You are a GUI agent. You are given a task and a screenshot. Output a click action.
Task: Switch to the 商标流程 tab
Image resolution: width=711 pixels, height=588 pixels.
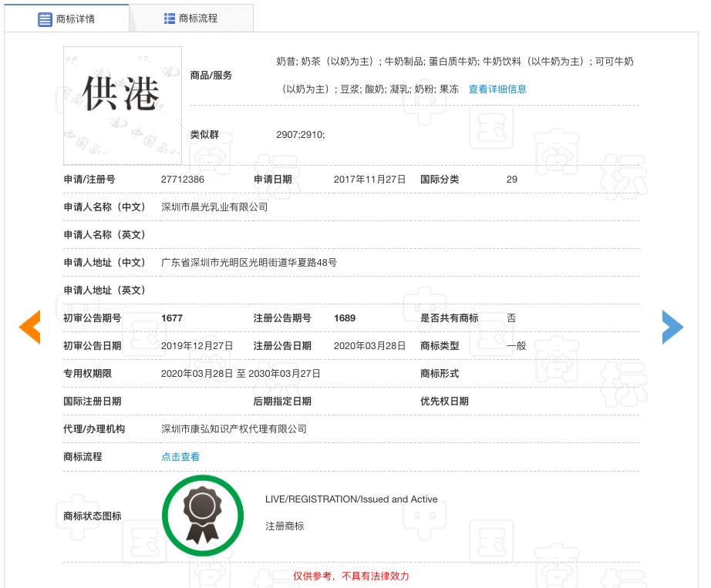[191, 18]
